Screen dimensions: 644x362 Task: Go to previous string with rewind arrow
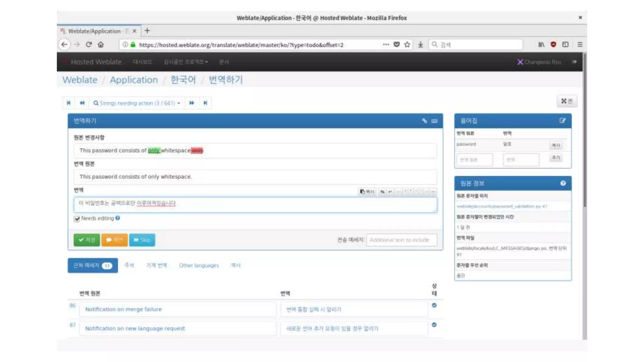click(82, 103)
